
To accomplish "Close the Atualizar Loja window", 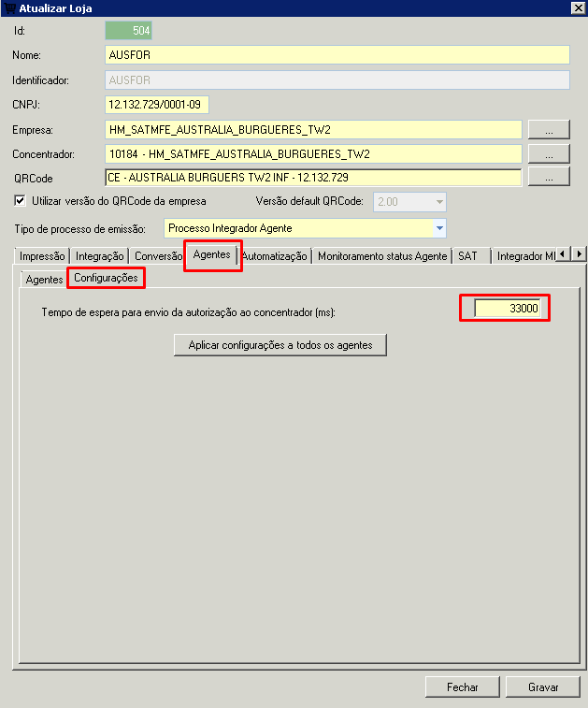I will (577, 8).
